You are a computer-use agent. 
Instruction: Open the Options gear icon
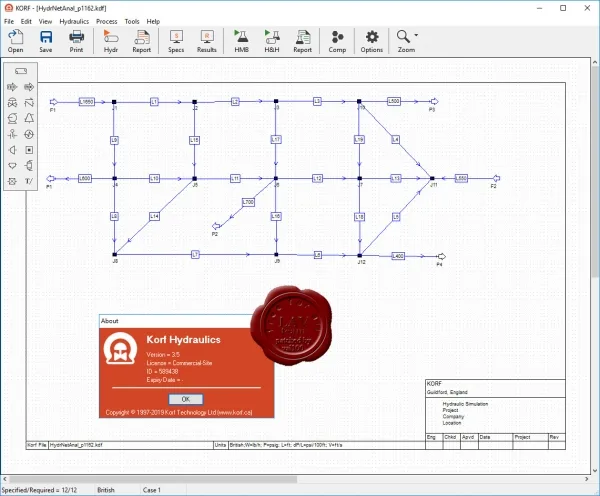[x=372, y=41]
